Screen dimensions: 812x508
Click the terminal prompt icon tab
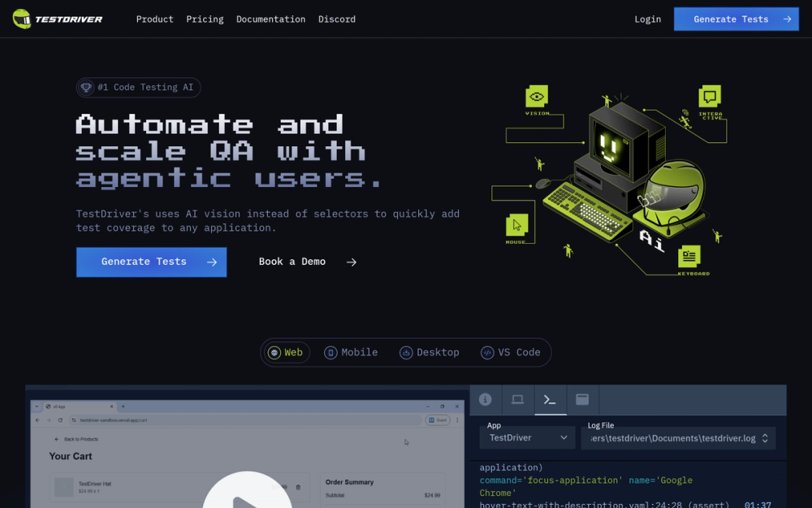[x=550, y=399]
